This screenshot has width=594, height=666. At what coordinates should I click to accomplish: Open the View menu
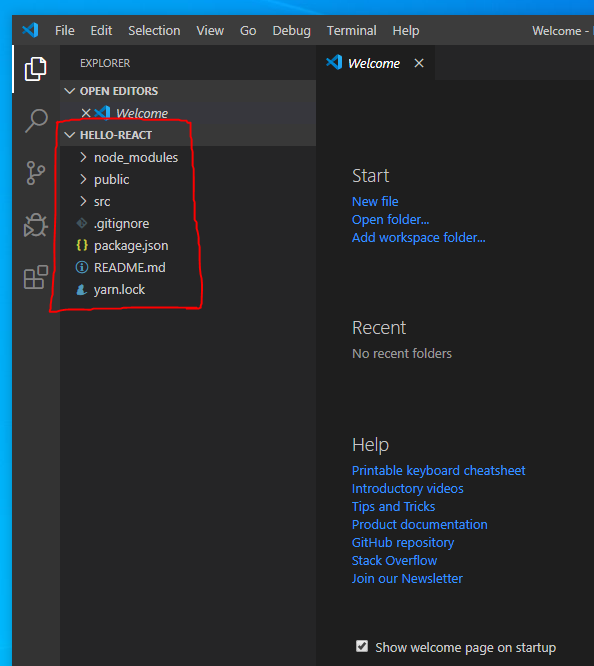tap(210, 31)
